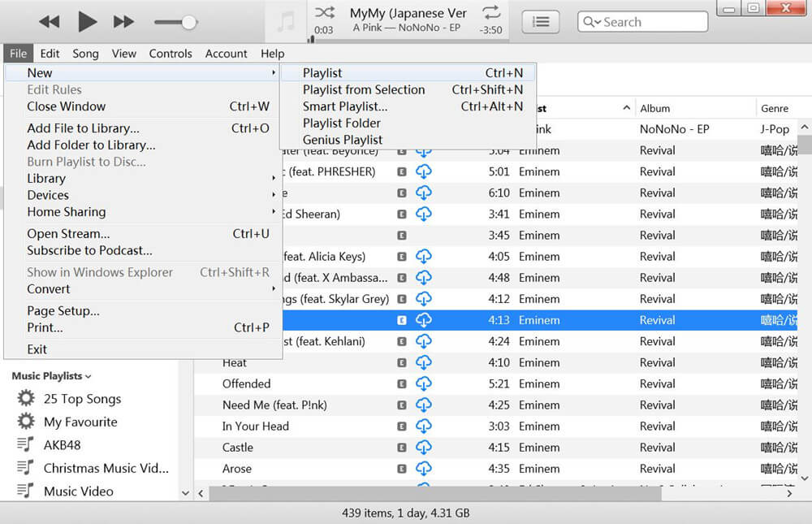Open the Account menu
This screenshot has height=524, width=812.
click(226, 54)
